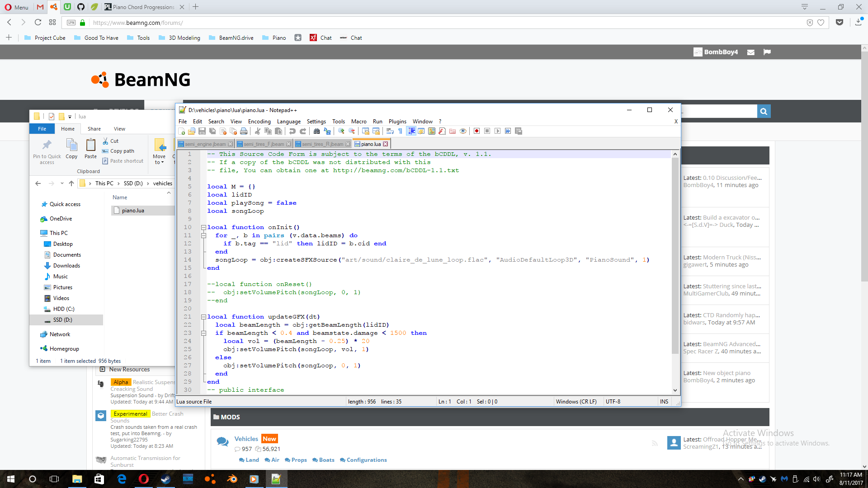Collapse the for loop fold on line 11
The height and width of the screenshot is (488, 868).
click(x=203, y=235)
